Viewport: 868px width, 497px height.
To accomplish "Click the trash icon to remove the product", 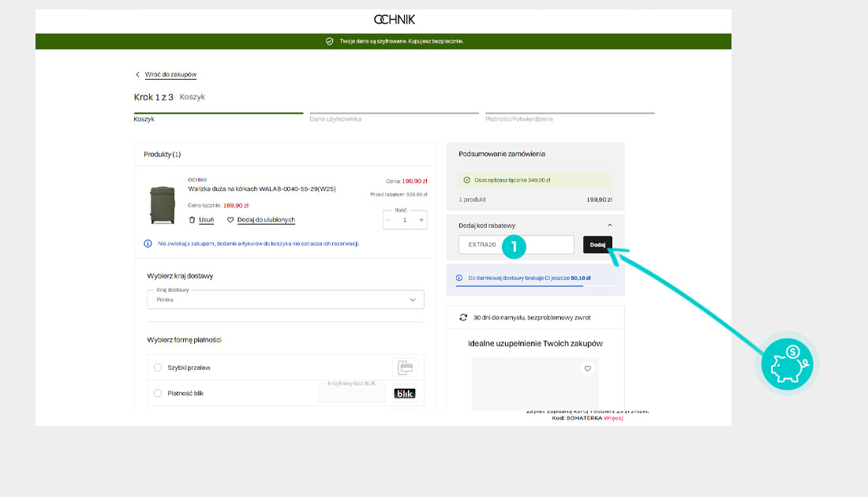I will 192,220.
